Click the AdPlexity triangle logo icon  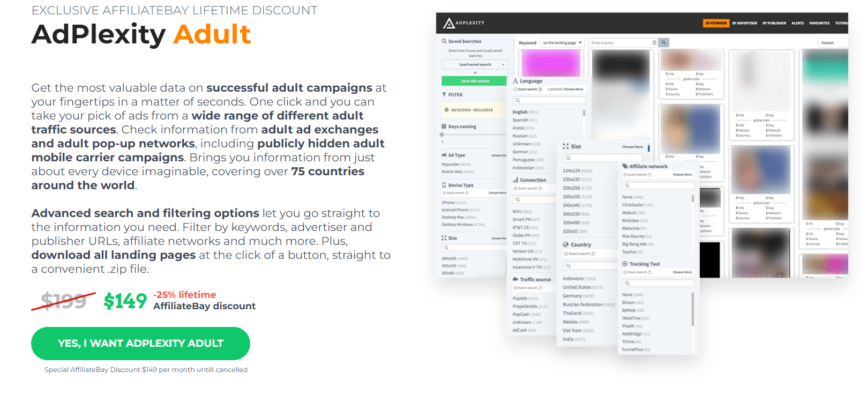click(449, 23)
